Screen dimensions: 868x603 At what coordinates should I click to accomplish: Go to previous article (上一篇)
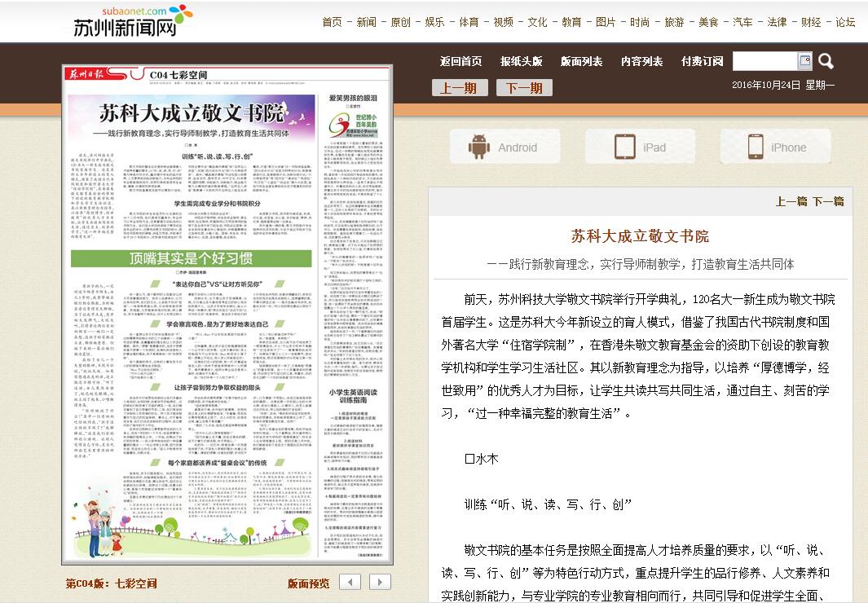click(791, 201)
